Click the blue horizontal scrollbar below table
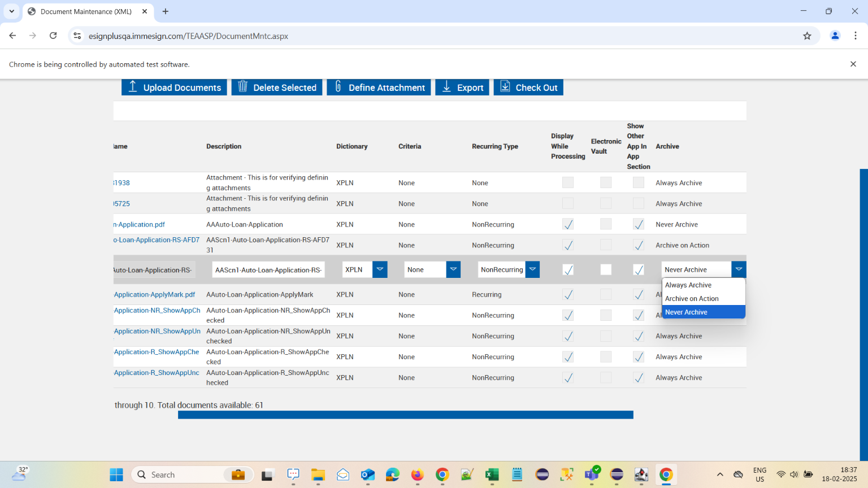Screen dimensions: 868x488 [405, 415]
